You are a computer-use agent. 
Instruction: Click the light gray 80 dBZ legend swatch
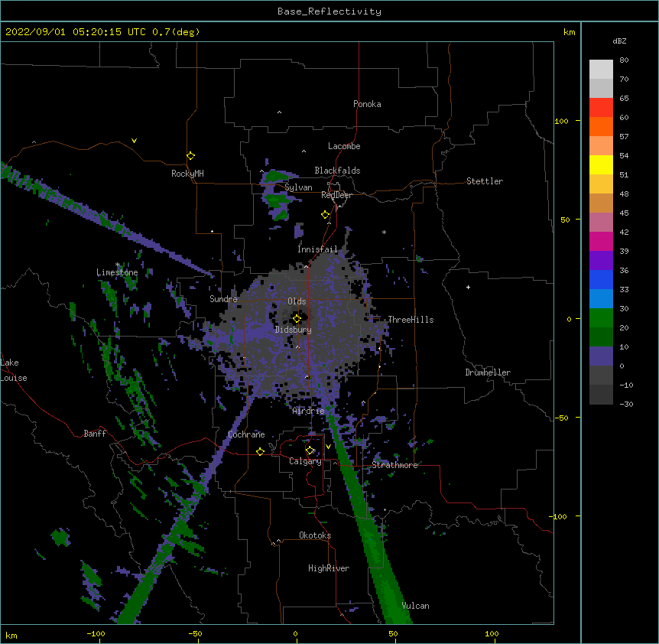click(601, 69)
